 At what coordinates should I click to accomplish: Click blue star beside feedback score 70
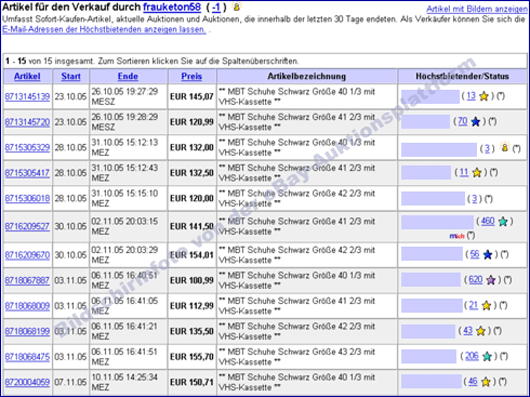tap(476, 122)
